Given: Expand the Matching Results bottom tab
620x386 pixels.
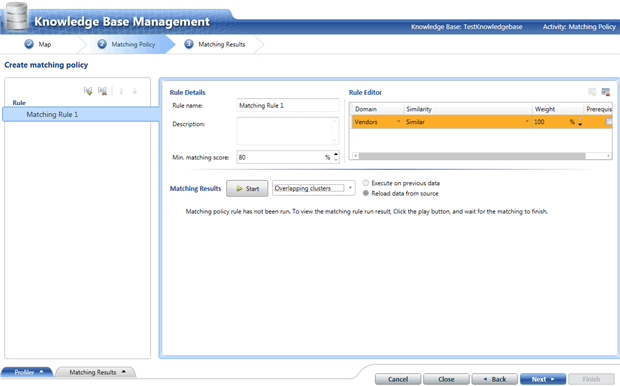Looking at the screenshot, I should pyautogui.click(x=96, y=372).
